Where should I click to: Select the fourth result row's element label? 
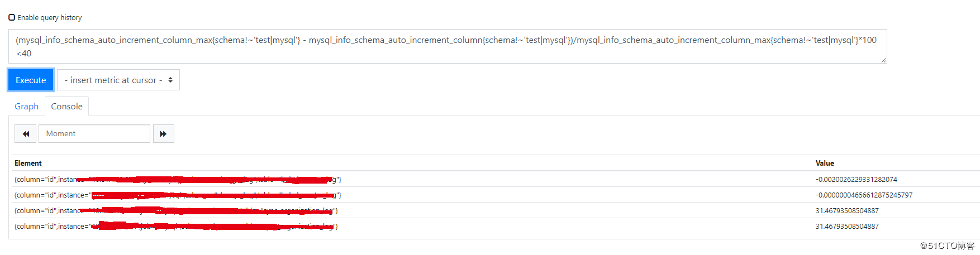176,227
